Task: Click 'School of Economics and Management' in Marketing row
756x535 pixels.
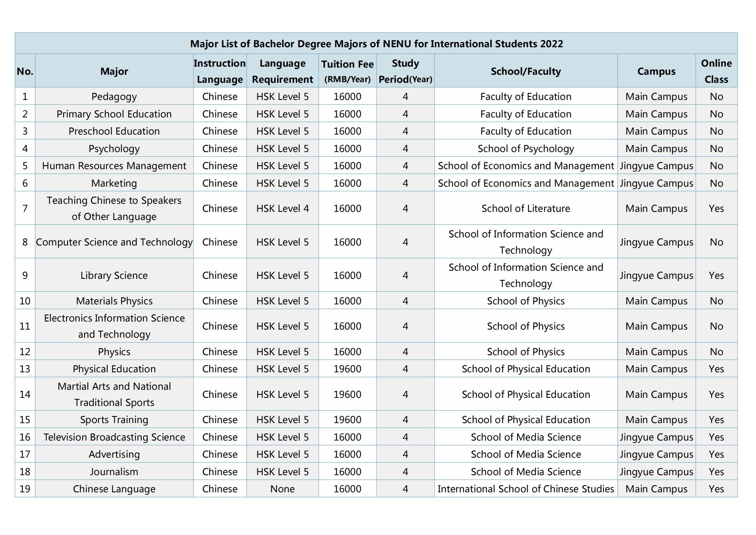Action: pos(526,183)
